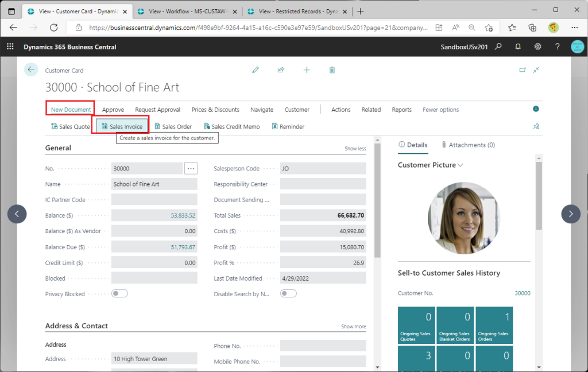588x372 pixels.
Task: Open the browser more options ellipsis
Action: (574, 28)
